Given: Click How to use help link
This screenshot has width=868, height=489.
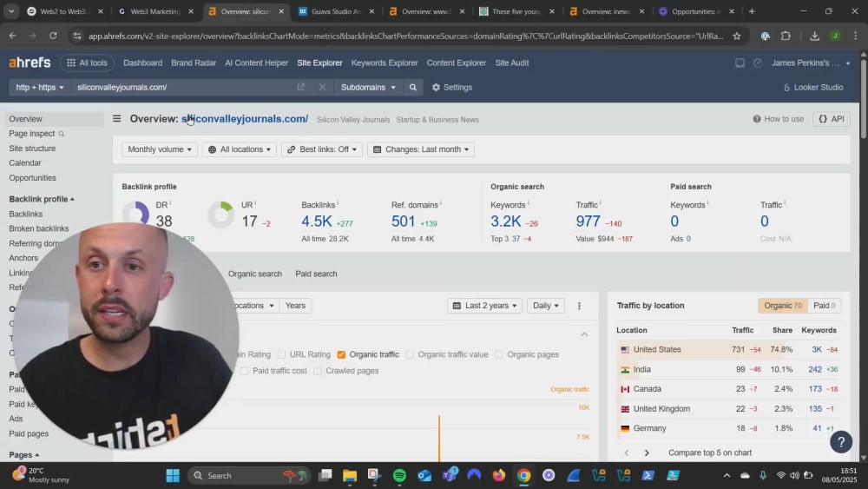Looking at the screenshot, I should pyautogui.click(x=778, y=118).
